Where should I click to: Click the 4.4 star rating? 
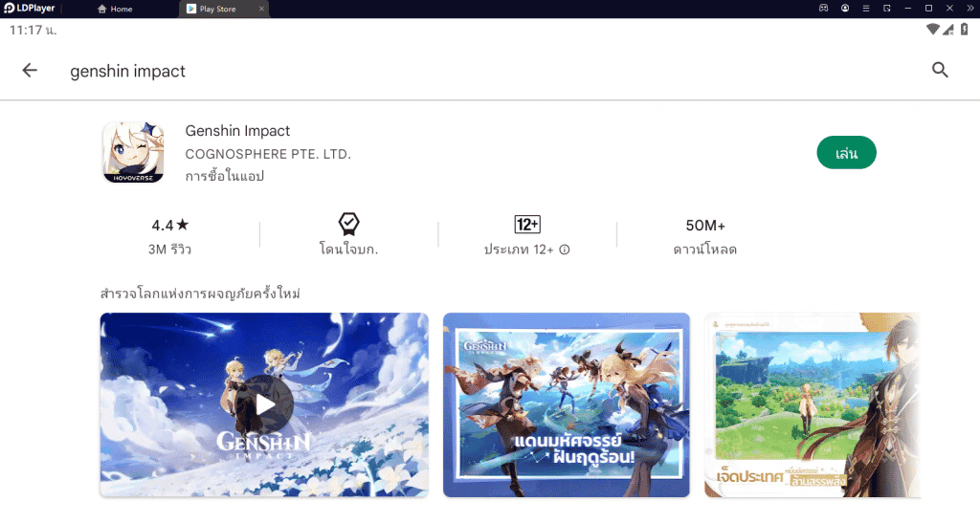click(170, 226)
